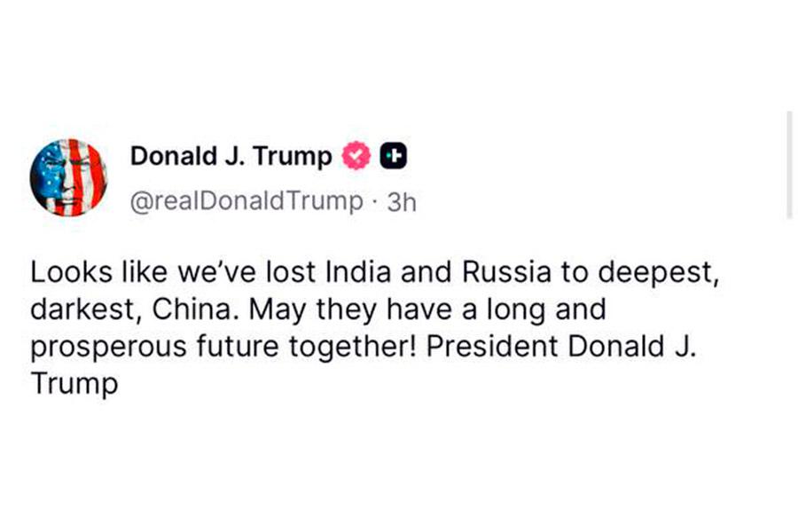The height and width of the screenshot is (532, 798).
Task: Click the red verified checkmark badge
Action: (356, 157)
